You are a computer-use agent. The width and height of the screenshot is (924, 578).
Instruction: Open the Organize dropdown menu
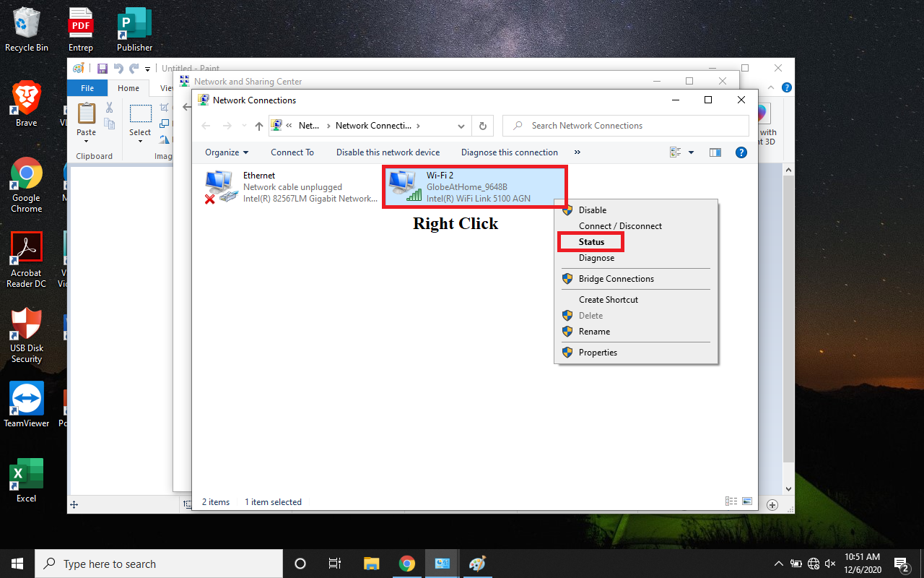pos(227,152)
